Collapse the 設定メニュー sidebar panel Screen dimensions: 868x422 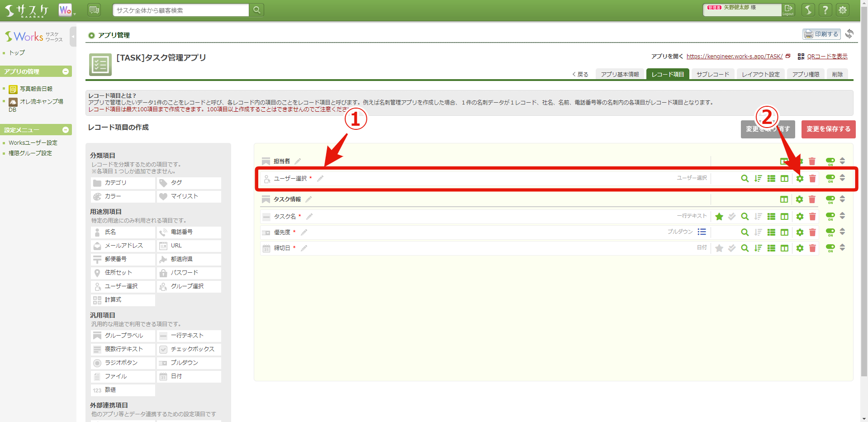click(x=66, y=129)
